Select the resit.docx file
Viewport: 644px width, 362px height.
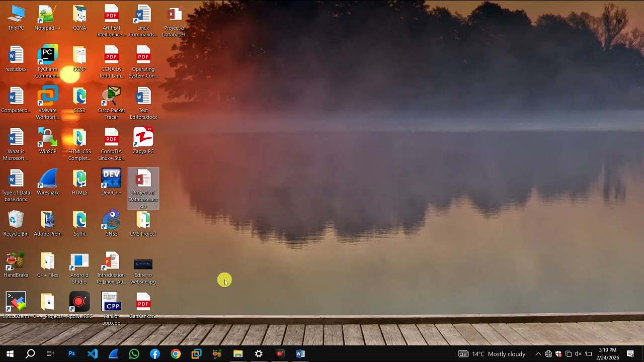[16, 59]
